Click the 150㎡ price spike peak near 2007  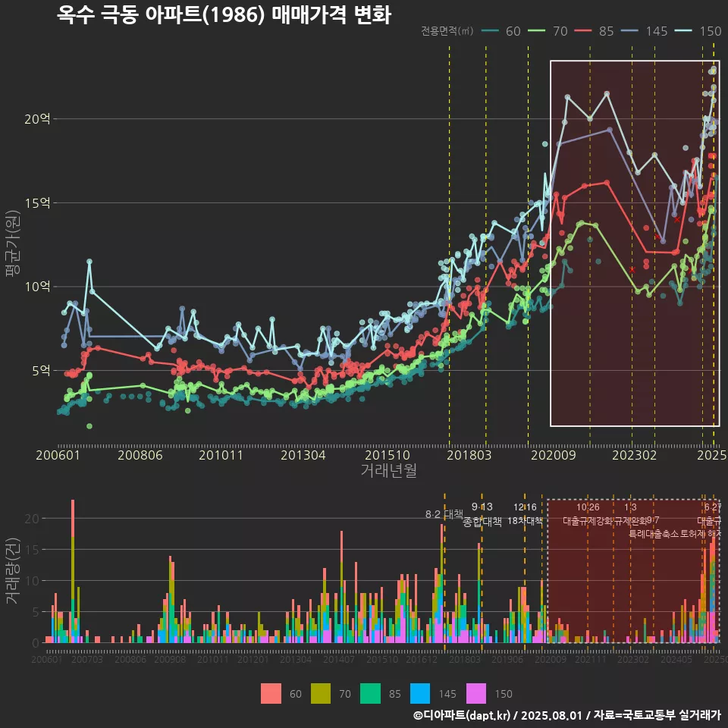click(x=89, y=262)
